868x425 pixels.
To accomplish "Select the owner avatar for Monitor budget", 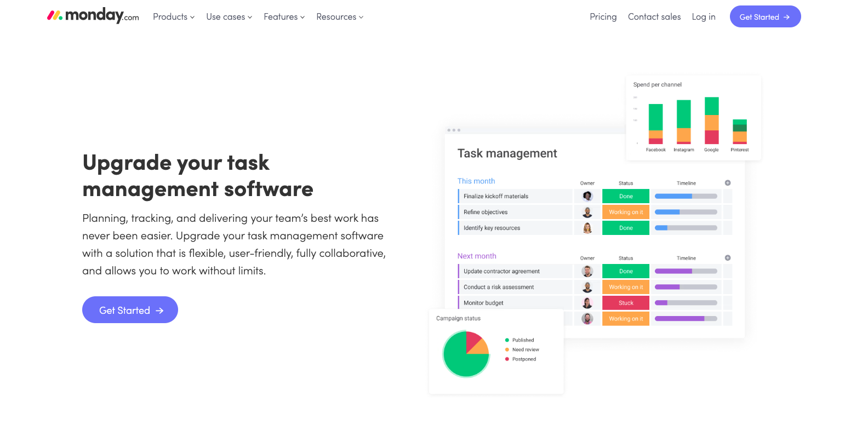I will (587, 303).
